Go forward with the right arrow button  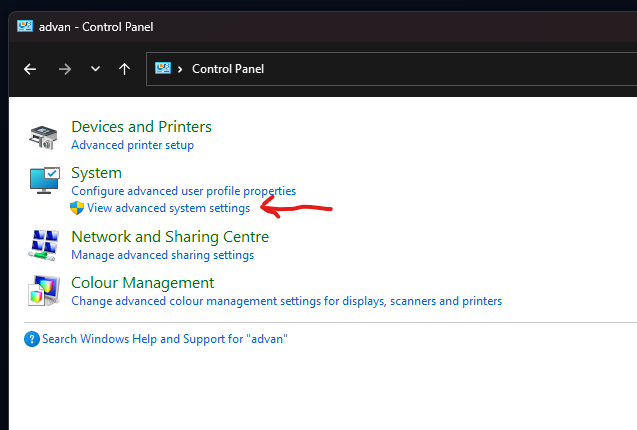tap(65, 69)
